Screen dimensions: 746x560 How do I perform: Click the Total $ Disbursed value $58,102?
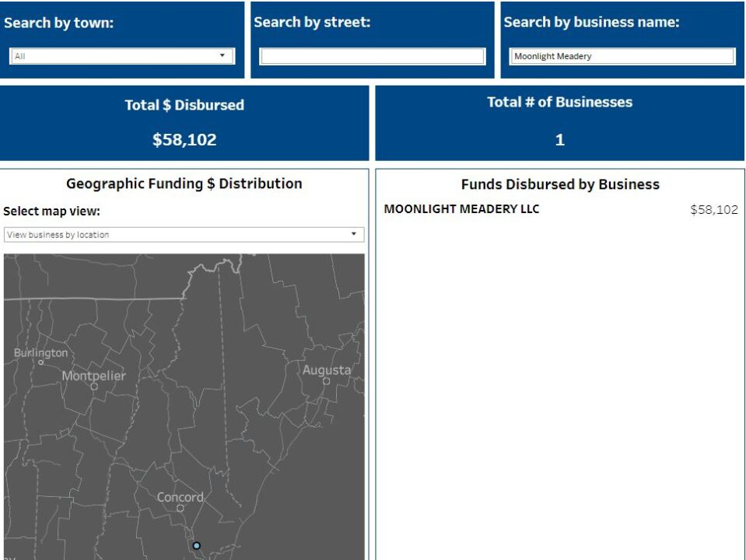184,139
